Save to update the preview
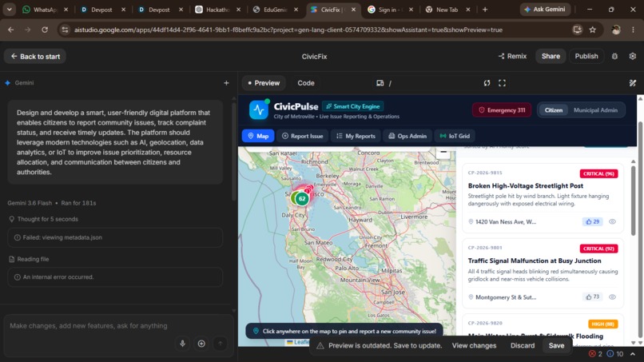This screenshot has height=362, width=644. coord(556,345)
